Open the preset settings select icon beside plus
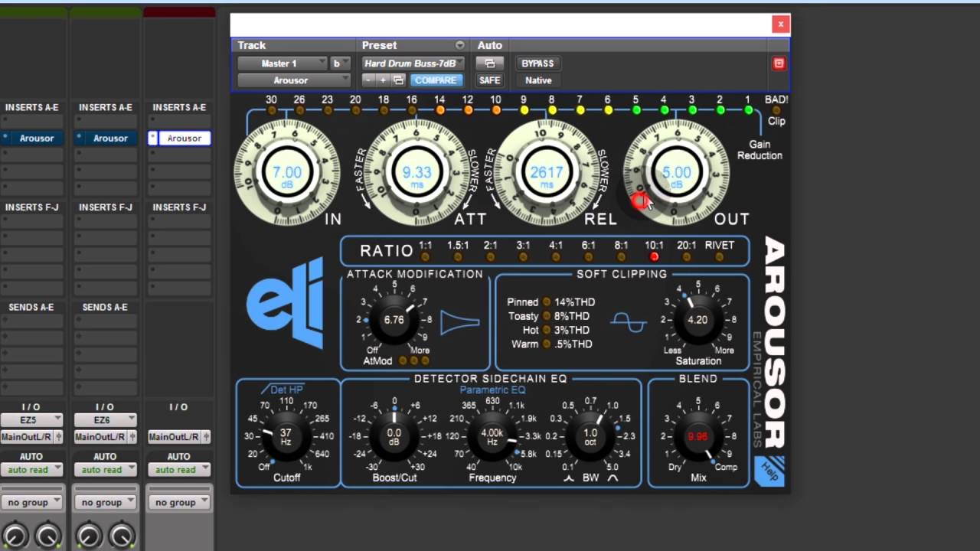The width and height of the screenshot is (980, 551). pos(398,80)
